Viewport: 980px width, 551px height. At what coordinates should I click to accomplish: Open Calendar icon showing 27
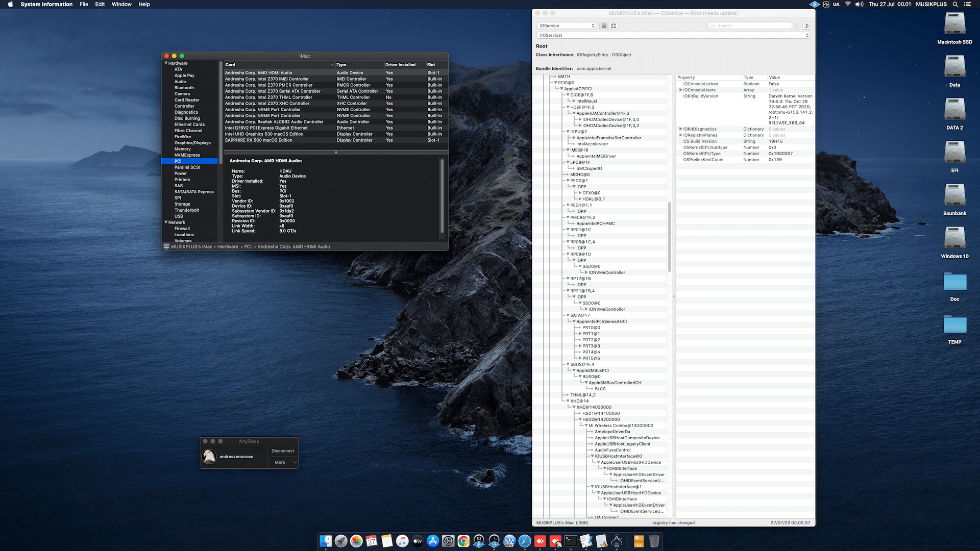click(372, 541)
